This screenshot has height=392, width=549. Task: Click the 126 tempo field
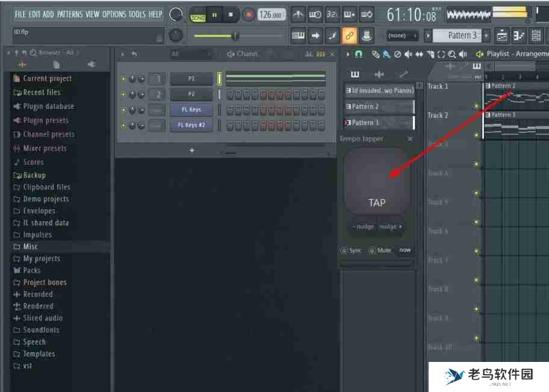click(271, 14)
